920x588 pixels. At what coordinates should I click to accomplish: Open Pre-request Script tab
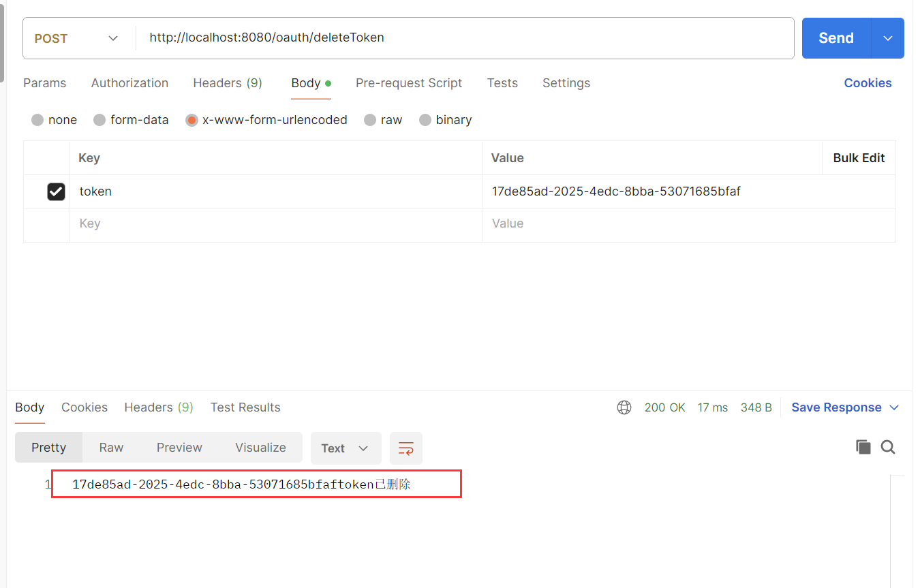tap(409, 83)
